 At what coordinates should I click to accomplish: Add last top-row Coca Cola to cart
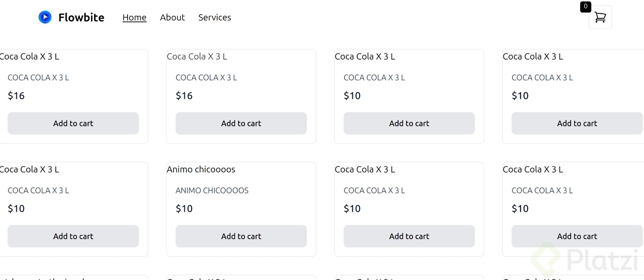577,123
